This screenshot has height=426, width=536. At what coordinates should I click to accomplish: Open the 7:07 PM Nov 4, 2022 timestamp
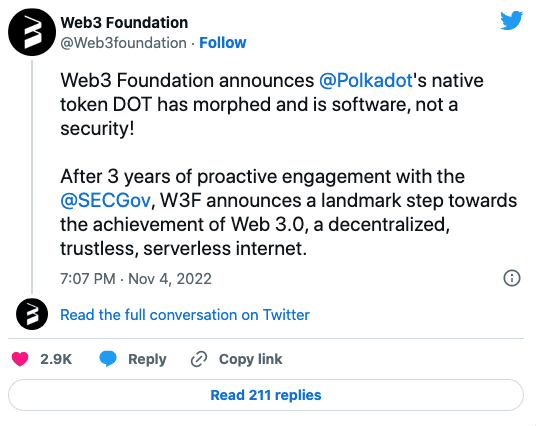click(x=136, y=279)
